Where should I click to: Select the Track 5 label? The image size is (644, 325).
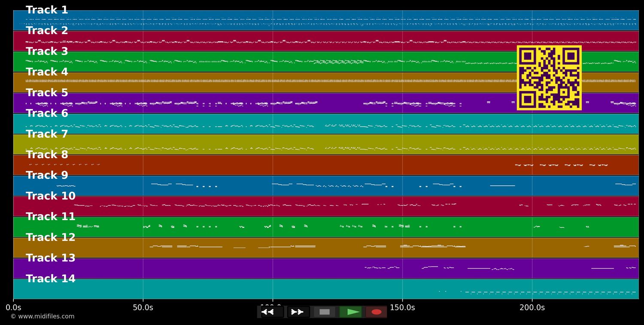point(47,92)
